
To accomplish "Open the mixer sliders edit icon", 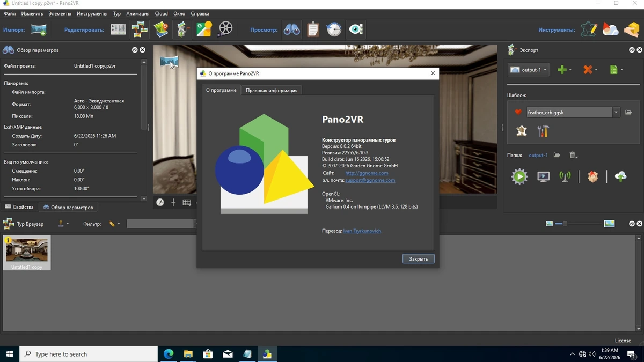I will [x=118, y=29].
